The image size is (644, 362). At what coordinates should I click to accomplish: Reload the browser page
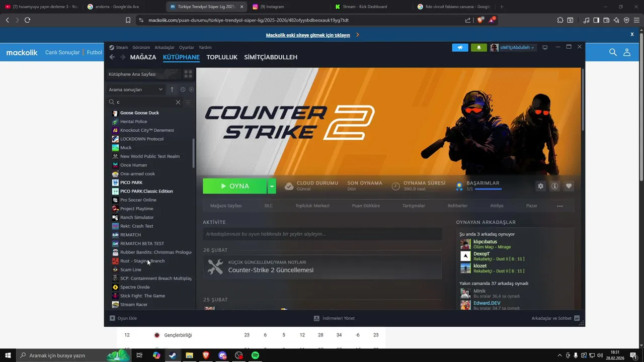pos(27,20)
